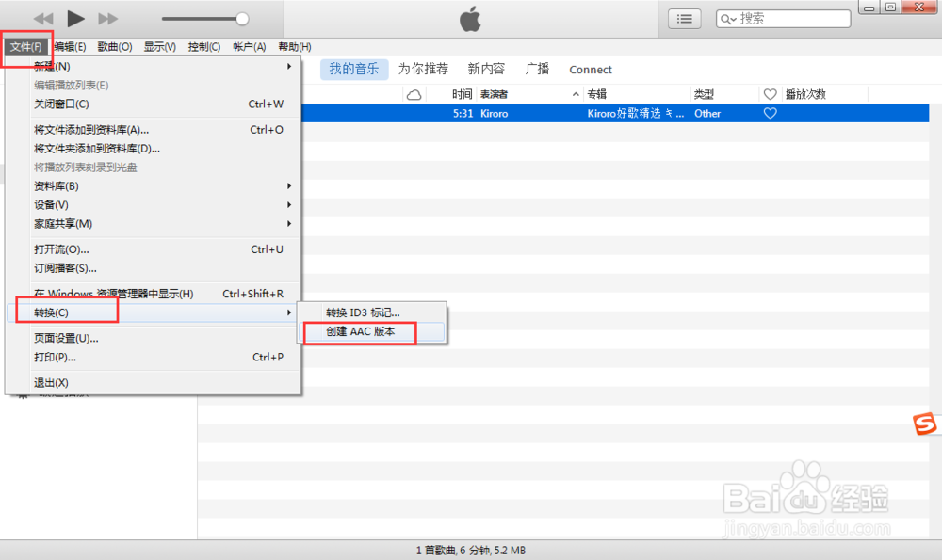Switch to Connect tab
Screen dimensions: 942x560
click(591, 70)
